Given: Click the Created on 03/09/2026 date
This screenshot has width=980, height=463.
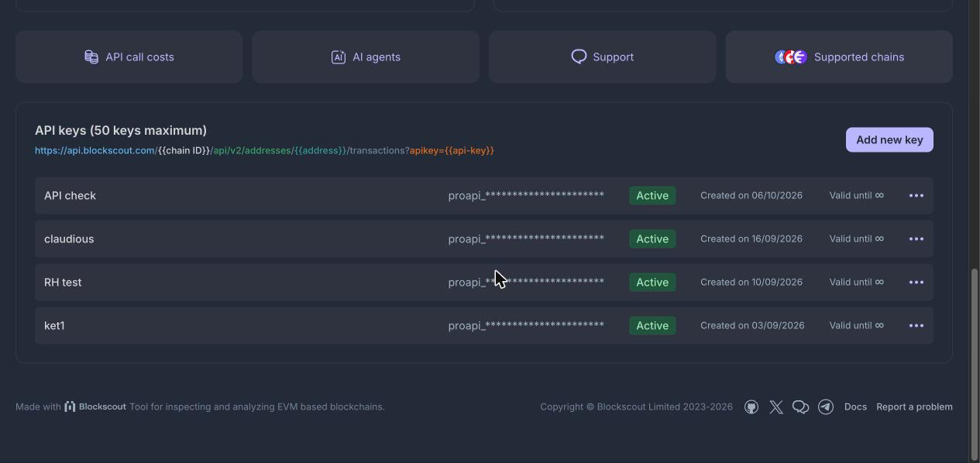Looking at the screenshot, I should pos(752,325).
